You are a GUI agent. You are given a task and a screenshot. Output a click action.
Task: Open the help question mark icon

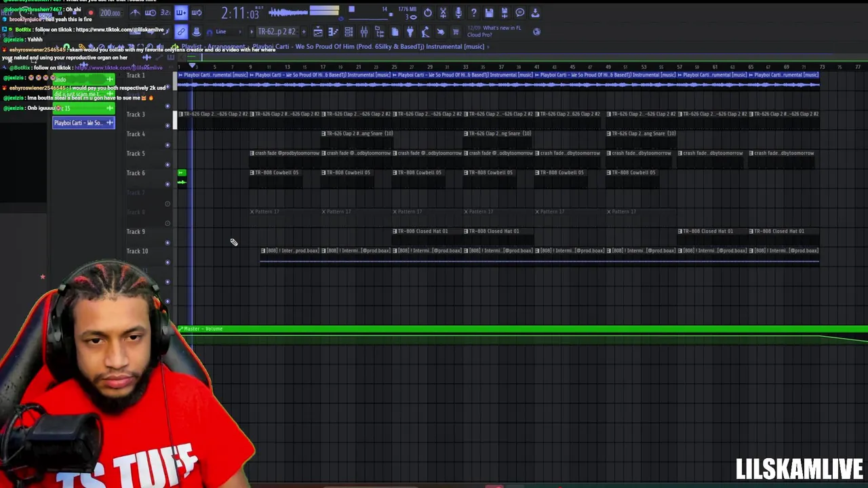point(473,13)
